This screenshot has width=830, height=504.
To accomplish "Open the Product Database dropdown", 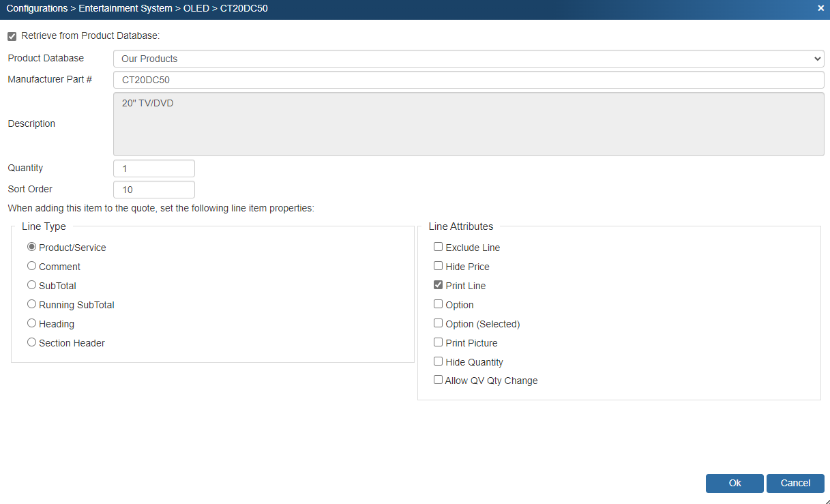I will coord(468,59).
